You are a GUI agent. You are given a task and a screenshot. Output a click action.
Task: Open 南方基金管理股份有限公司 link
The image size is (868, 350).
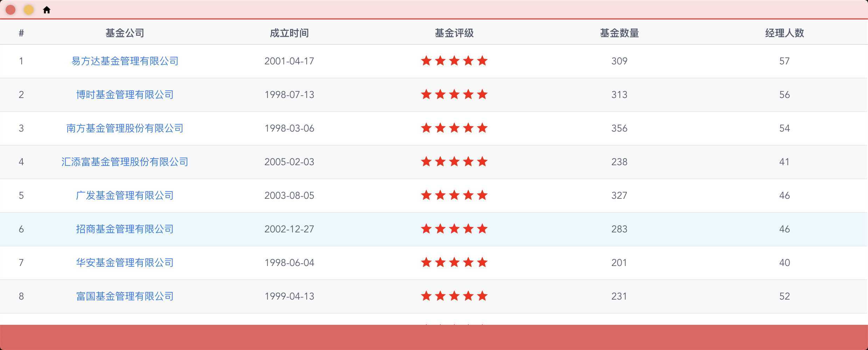pos(125,128)
